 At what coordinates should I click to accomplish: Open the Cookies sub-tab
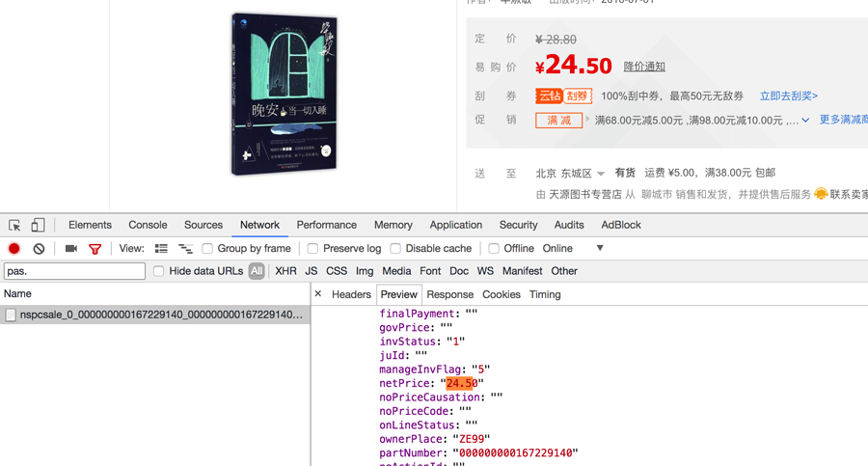(x=502, y=295)
